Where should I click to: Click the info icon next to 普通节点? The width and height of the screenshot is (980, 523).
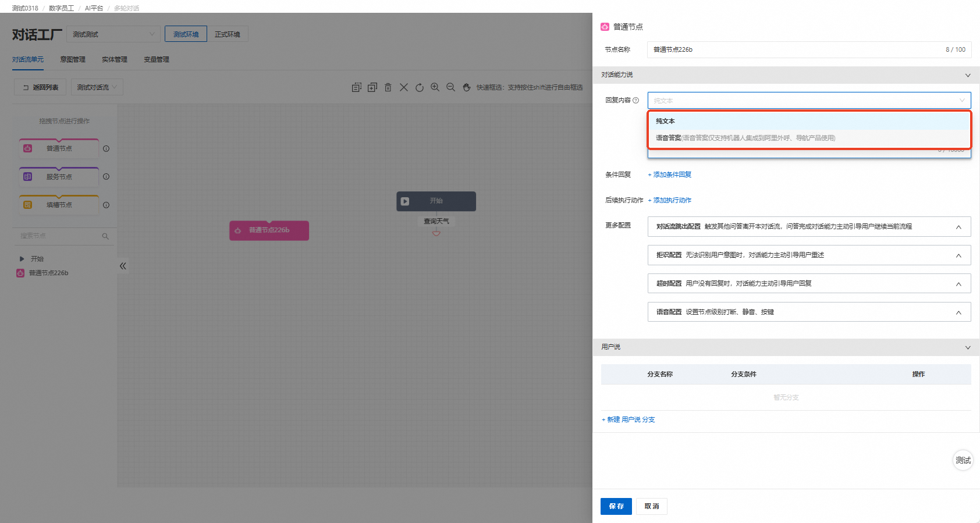click(x=106, y=148)
